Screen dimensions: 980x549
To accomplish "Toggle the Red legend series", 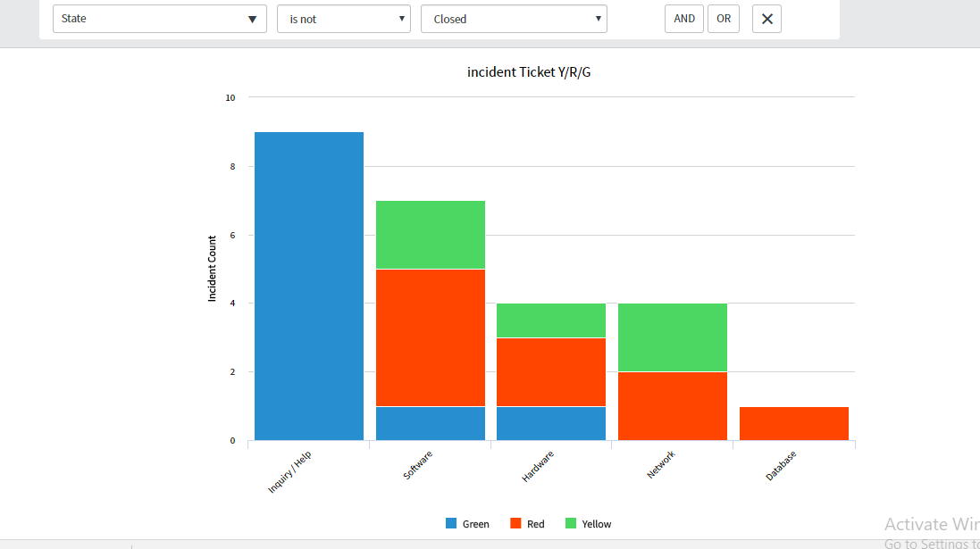I will click(527, 523).
